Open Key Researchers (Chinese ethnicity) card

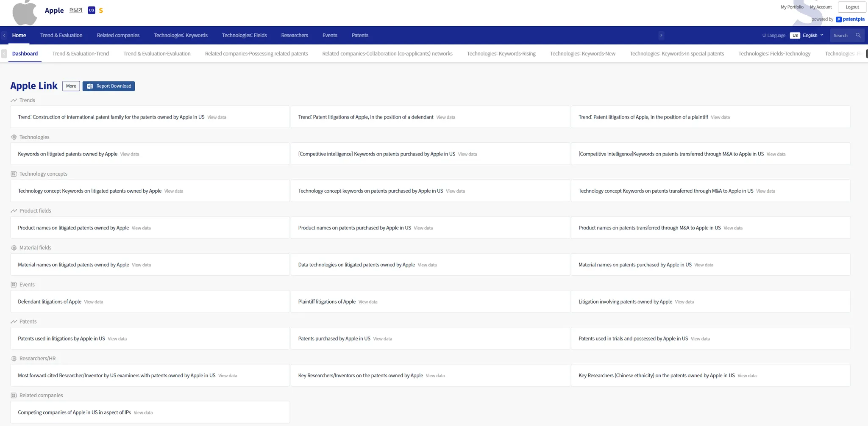pos(710,375)
